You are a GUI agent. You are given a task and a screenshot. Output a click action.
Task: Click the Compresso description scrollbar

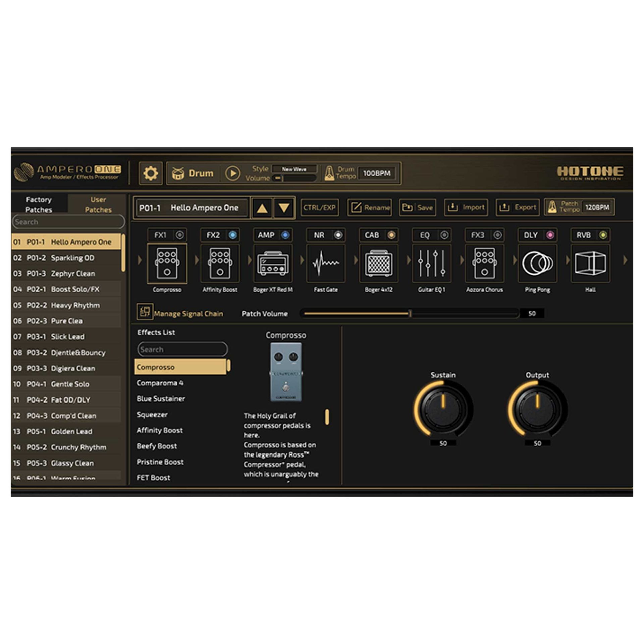tap(327, 417)
